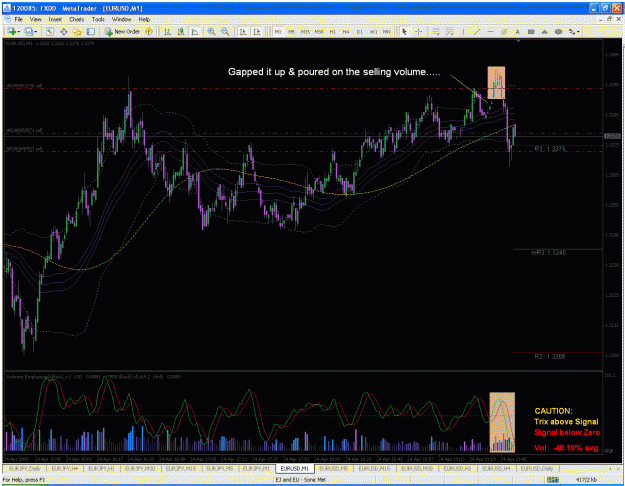
Task: Switch to the EURUSD,M5 chart tab
Action: [334, 468]
